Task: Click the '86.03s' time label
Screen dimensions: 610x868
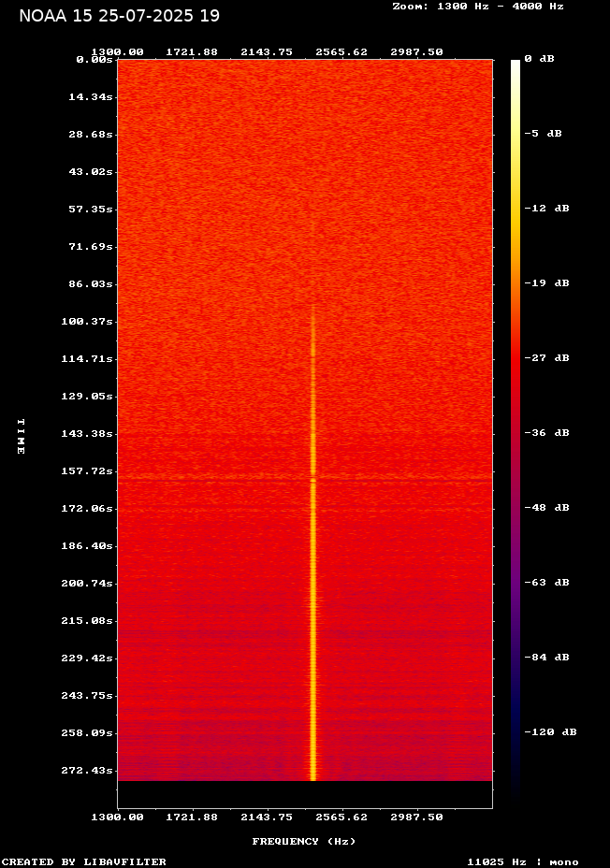Action: click(x=91, y=284)
